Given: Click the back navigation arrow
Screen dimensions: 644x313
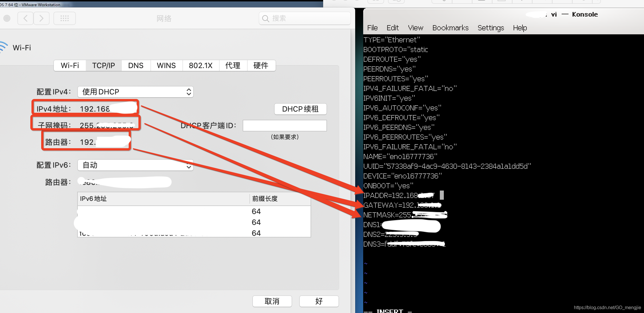Looking at the screenshot, I should tap(25, 19).
